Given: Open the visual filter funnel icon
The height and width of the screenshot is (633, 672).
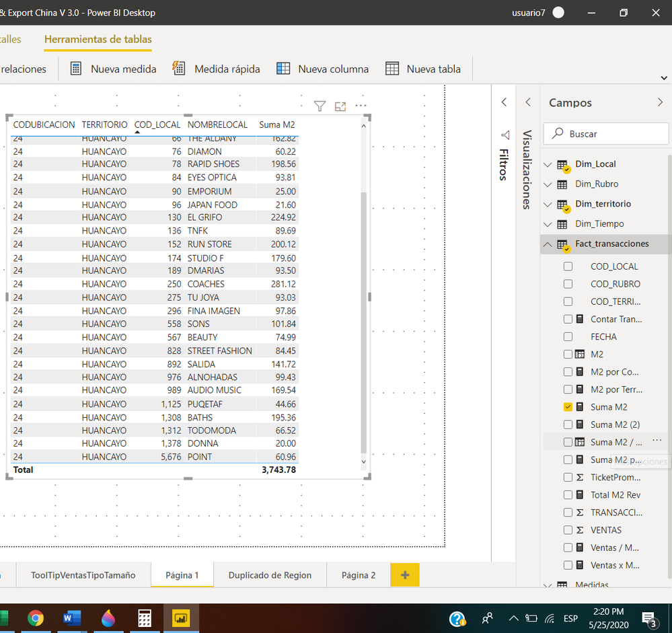Looking at the screenshot, I should pos(320,106).
